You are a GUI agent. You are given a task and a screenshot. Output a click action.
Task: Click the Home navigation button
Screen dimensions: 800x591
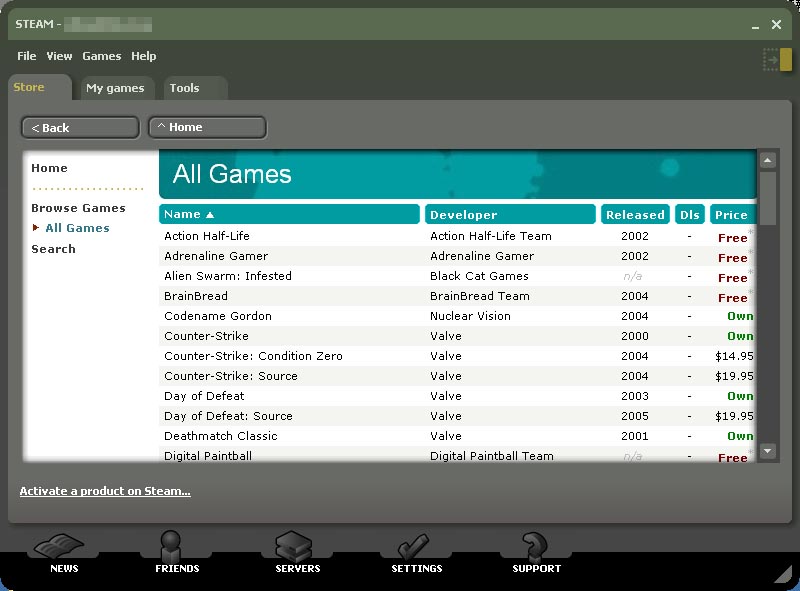click(x=207, y=127)
